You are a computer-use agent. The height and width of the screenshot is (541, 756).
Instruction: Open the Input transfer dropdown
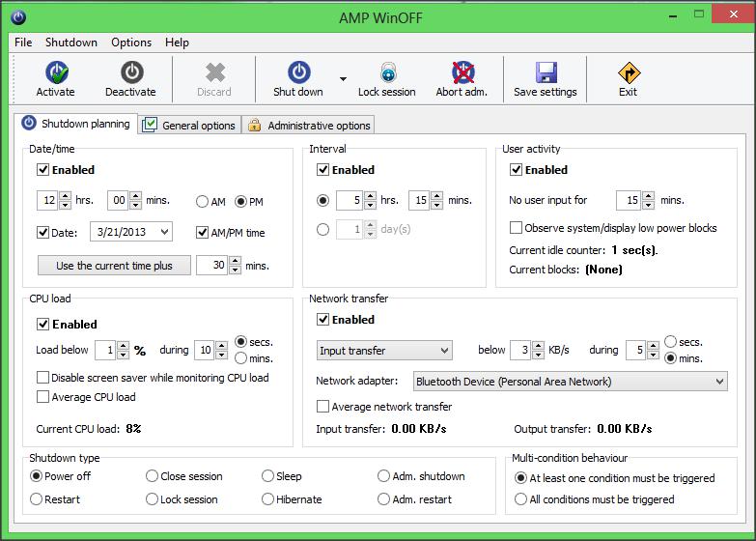coord(384,351)
